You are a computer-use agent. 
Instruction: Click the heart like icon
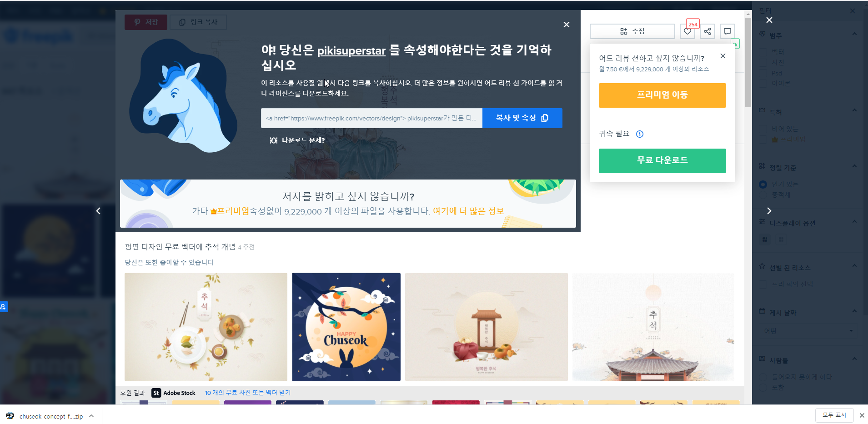[x=687, y=31]
